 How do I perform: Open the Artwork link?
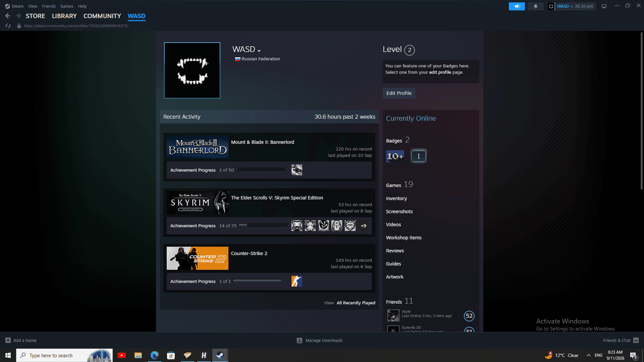pyautogui.click(x=395, y=277)
